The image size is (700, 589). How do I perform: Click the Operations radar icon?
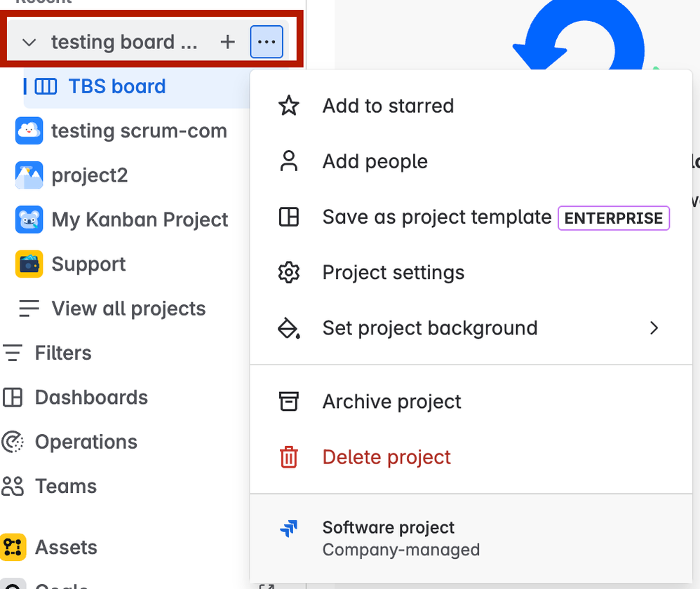point(13,442)
